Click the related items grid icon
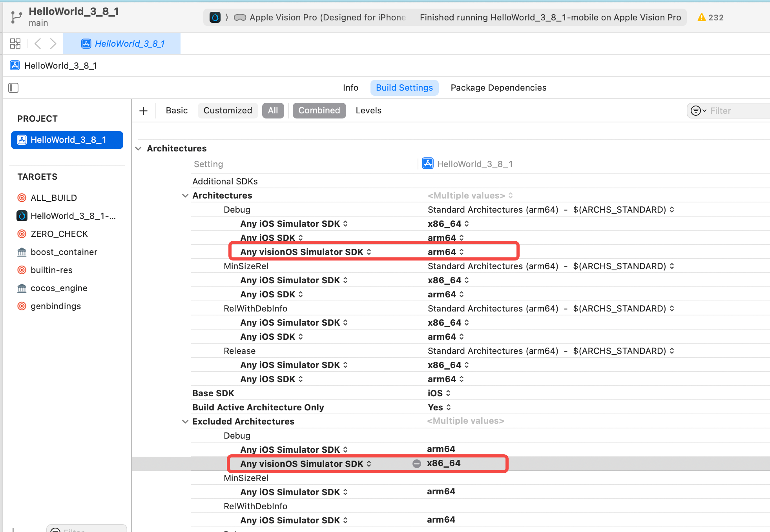Image resolution: width=770 pixels, height=532 pixels. click(x=15, y=44)
